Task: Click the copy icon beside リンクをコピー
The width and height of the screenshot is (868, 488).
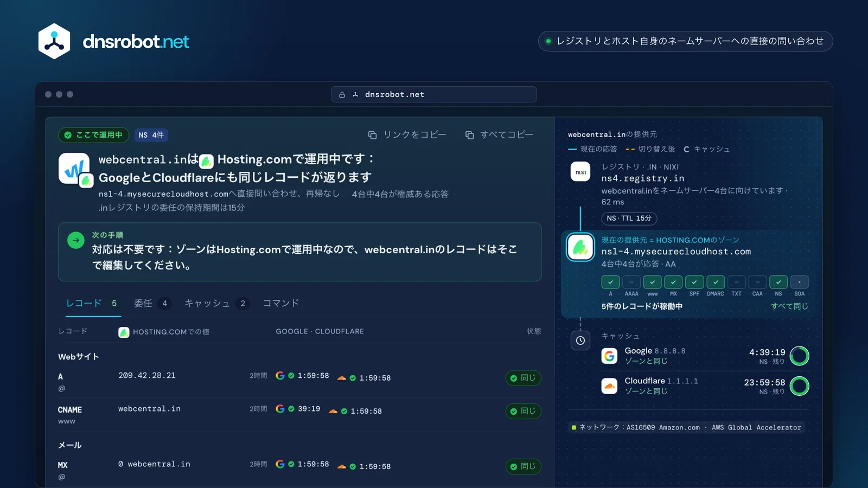Action: [372, 135]
